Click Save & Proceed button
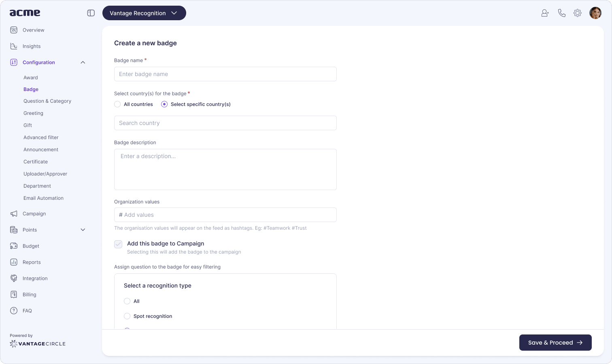 click(x=555, y=343)
